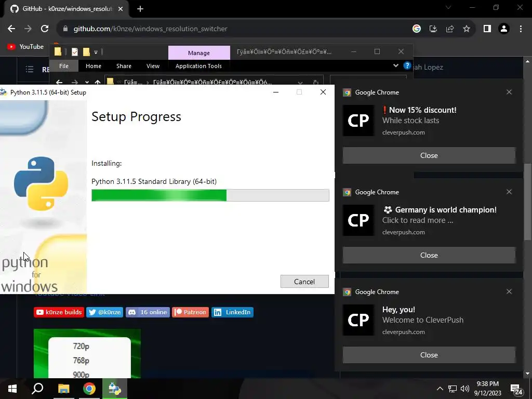Close the Germany is world champion notification button
Screen dimensions: 532x399
tap(429, 255)
